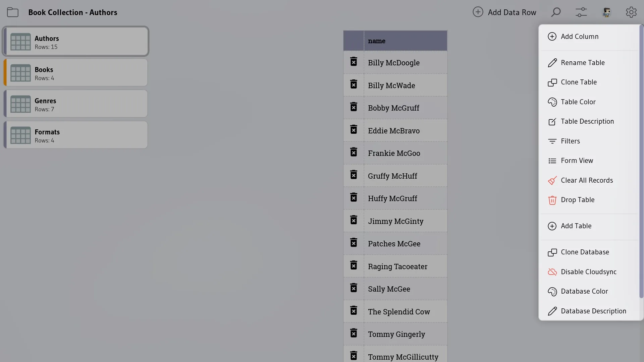Delete the Eddie McBravo row
The height and width of the screenshot is (362, 644).
tap(354, 129)
